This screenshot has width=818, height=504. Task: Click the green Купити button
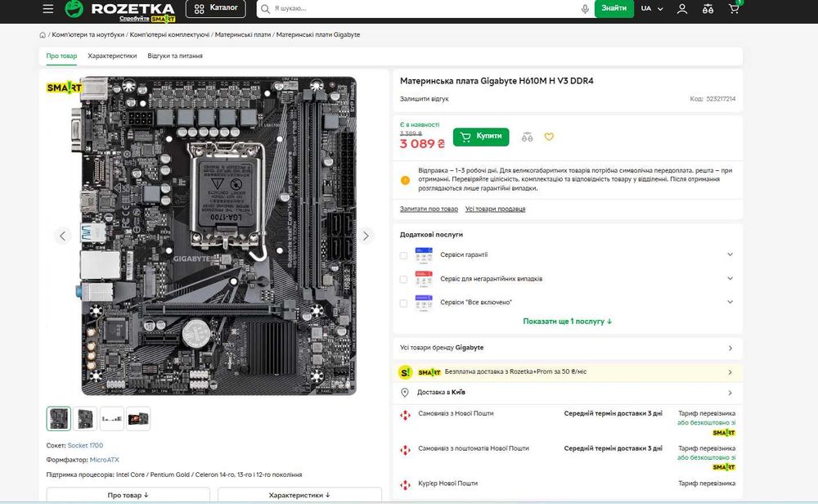click(481, 137)
